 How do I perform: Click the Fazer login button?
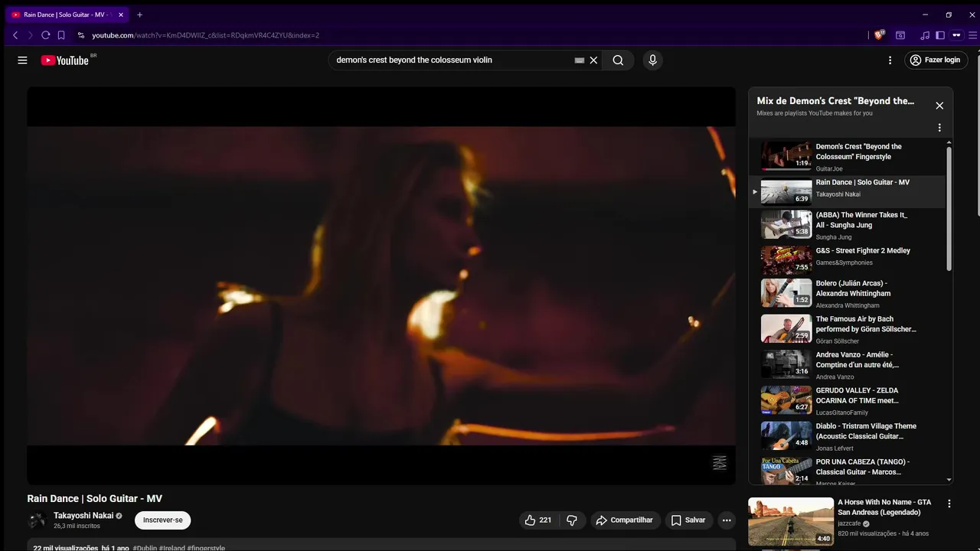point(936,60)
